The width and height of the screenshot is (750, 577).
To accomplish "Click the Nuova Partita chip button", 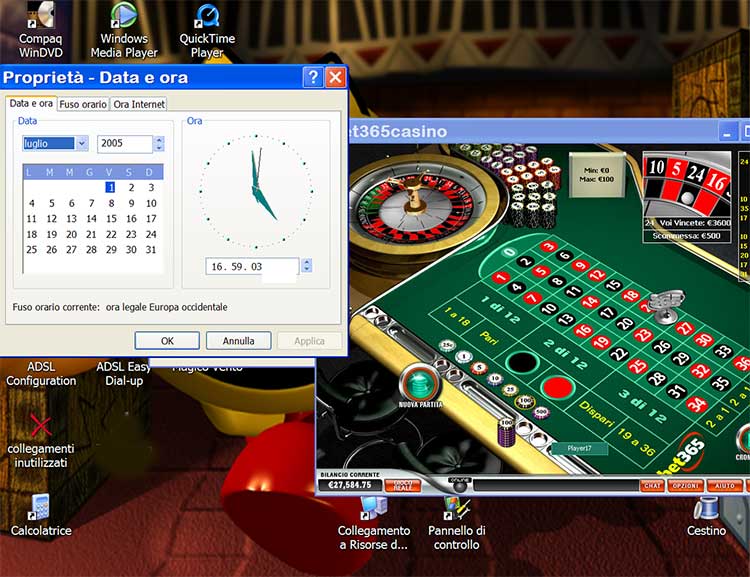I will pyautogui.click(x=420, y=385).
